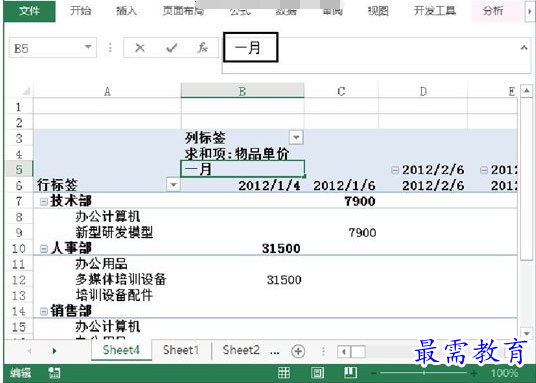Switch to the 插入 ribbon tab
The width and height of the screenshot is (536, 383).
click(x=126, y=11)
